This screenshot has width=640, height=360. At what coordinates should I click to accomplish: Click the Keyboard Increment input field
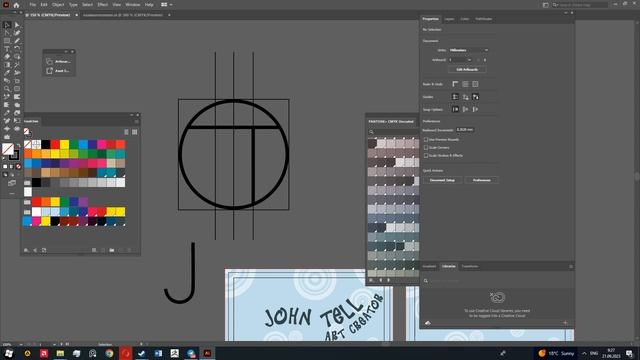(x=465, y=130)
